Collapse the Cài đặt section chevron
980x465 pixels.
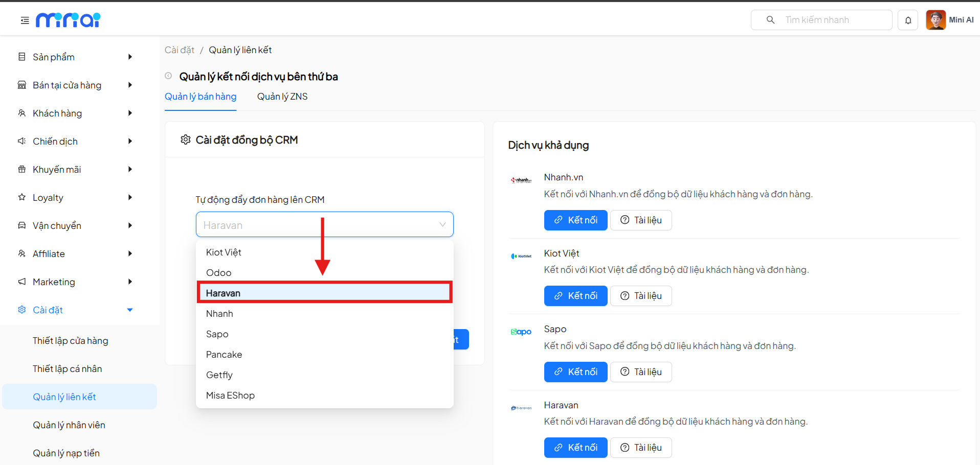click(x=129, y=310)
